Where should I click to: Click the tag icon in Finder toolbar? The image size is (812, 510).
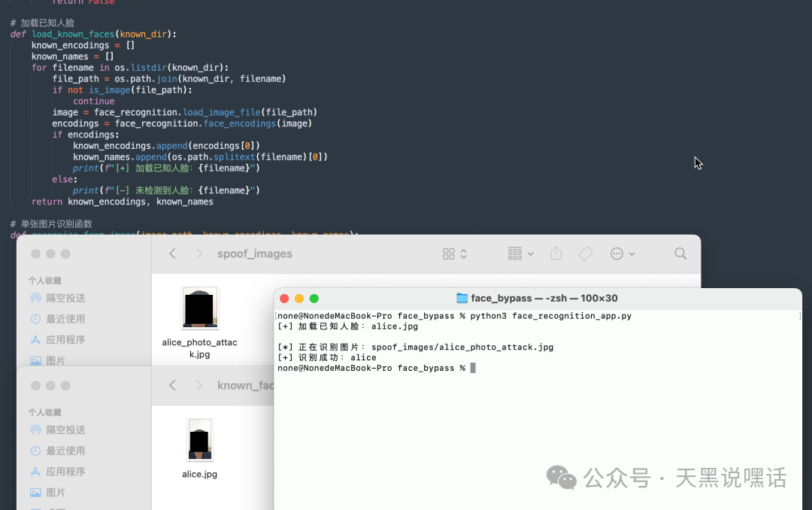pos(586,254)
